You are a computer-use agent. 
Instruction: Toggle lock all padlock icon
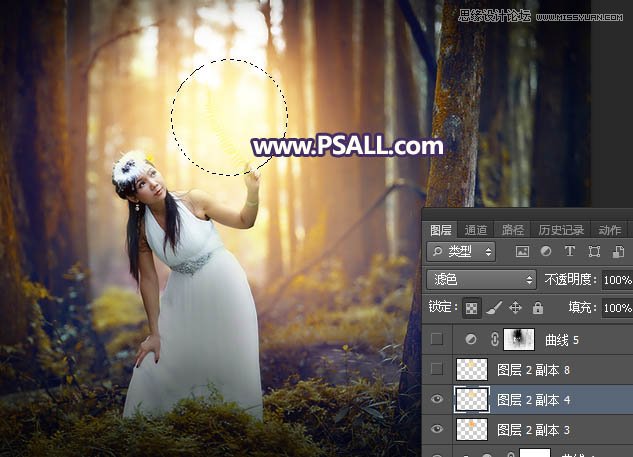[x=538, y=308]
